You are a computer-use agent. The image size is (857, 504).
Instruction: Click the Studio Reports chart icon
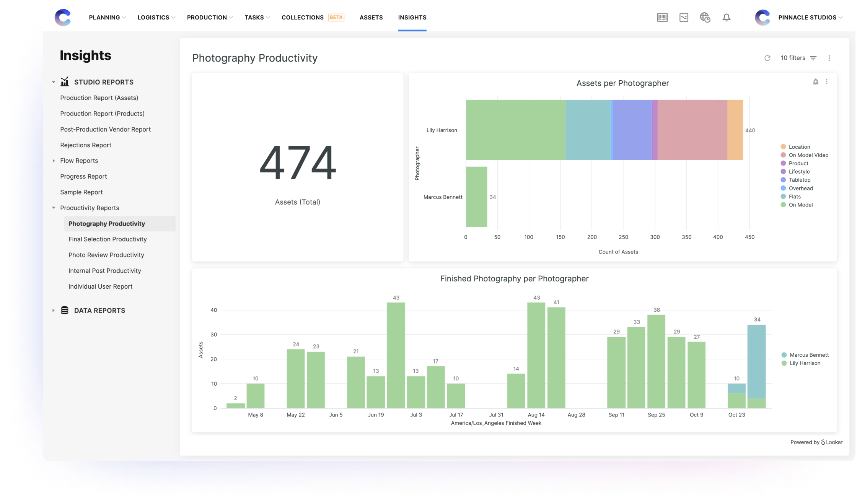tap(65, 81)
